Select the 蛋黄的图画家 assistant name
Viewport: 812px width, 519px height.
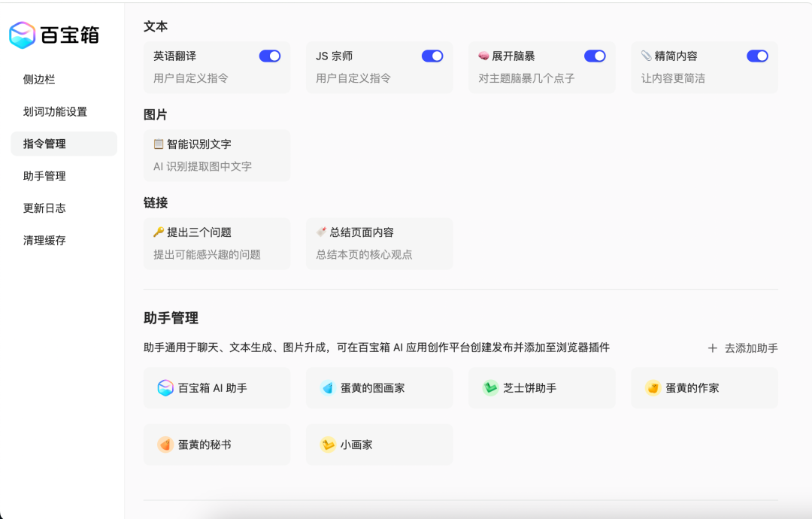[x=372, y=388]
